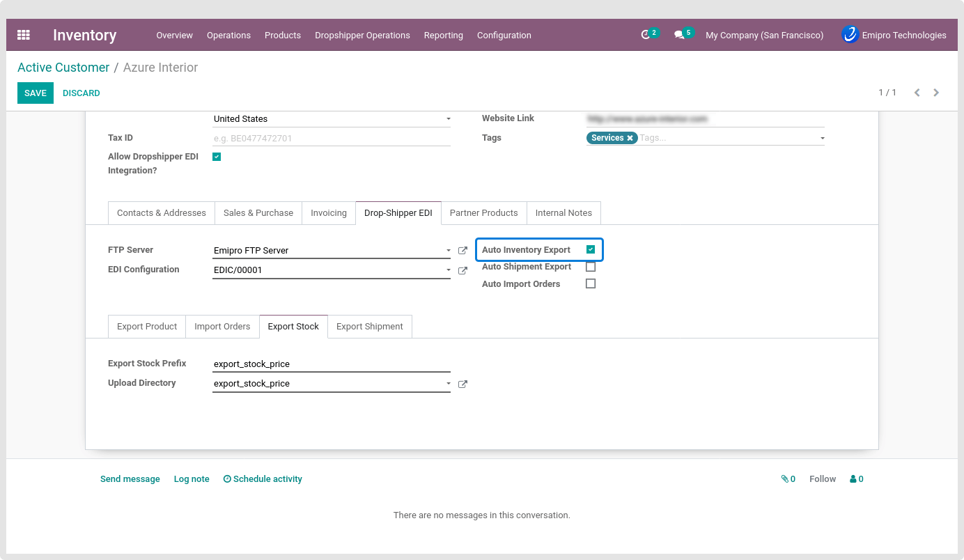This screenshot has width=964, height=560.
Task: Open Upload Directory external link icon
Action: pyautogui.click(x=462, y=384)
